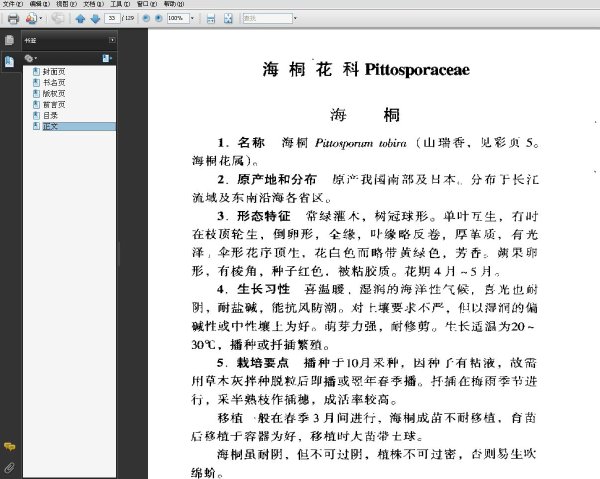Open the 文档 menu

[x=93, y=4]
